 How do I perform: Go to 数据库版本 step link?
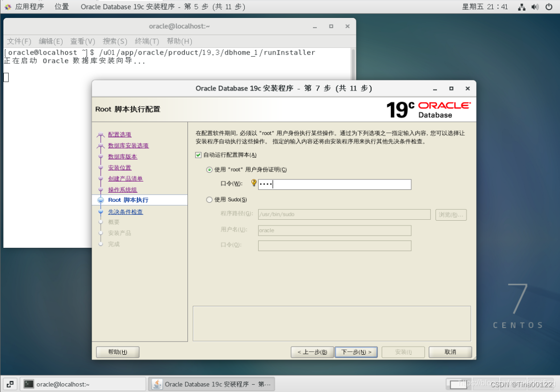pyautogui.click(x=123, y=157)
